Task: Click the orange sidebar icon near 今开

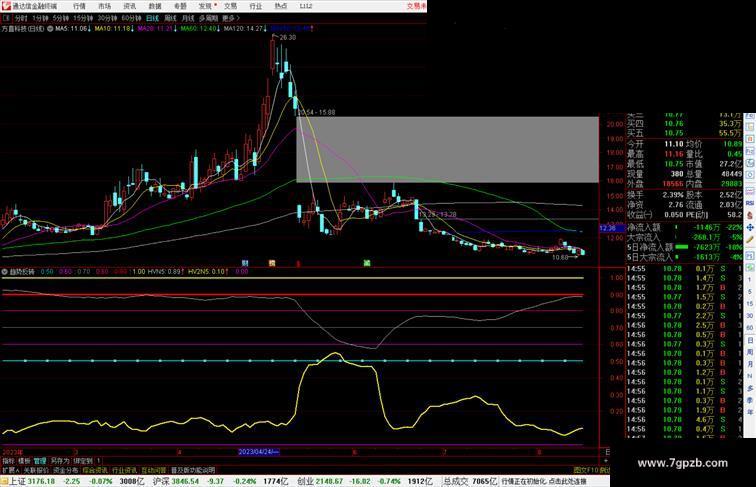Action: [x=750, y=139]
